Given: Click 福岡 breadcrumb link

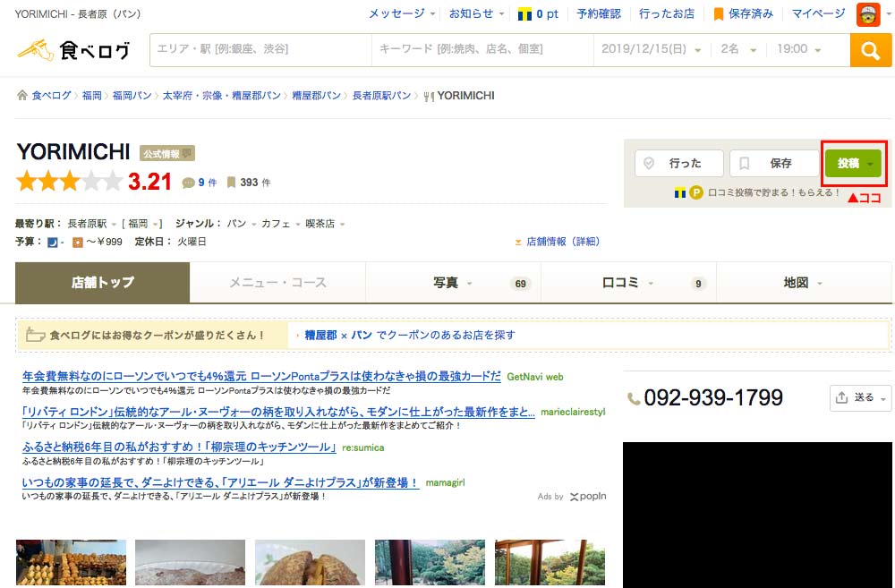Looking at the screenshot, I should click(x=92, y=96).
